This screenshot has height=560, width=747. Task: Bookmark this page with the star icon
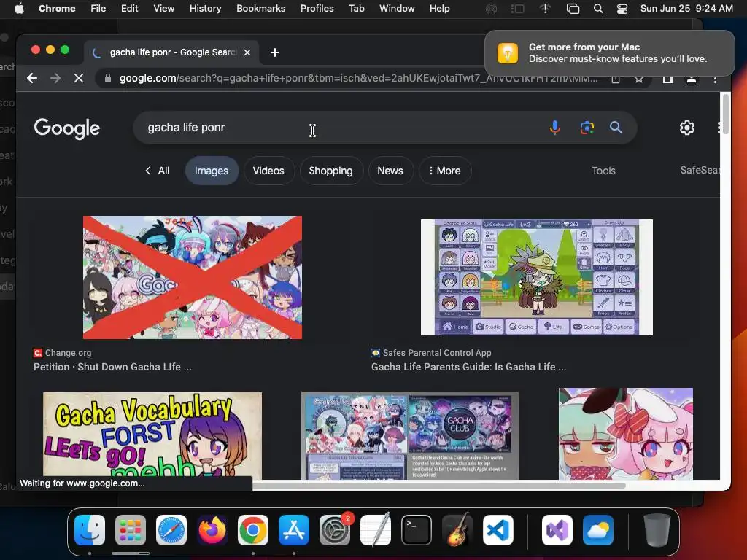[x=639, y=79]
